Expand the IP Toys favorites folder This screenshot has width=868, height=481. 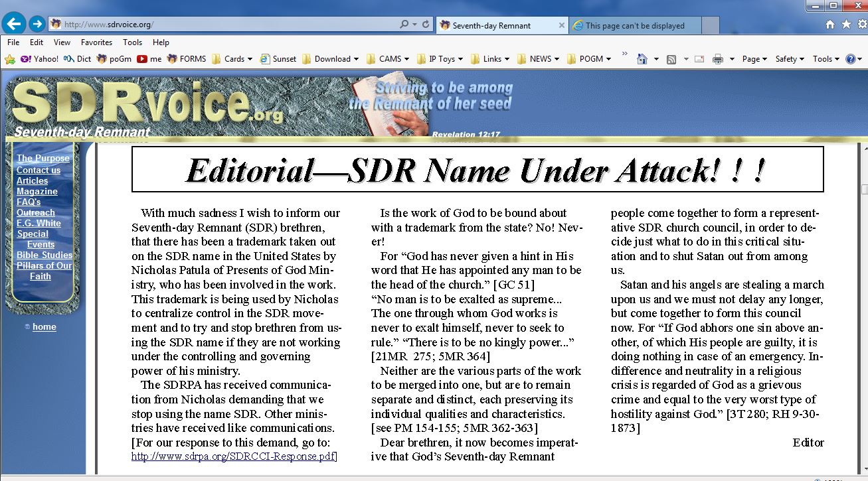[440, 58]
